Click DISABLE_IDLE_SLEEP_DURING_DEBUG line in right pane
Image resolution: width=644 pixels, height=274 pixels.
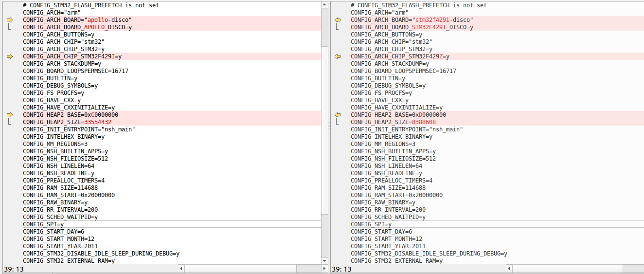pyautogui.click(x=429, y=254)
